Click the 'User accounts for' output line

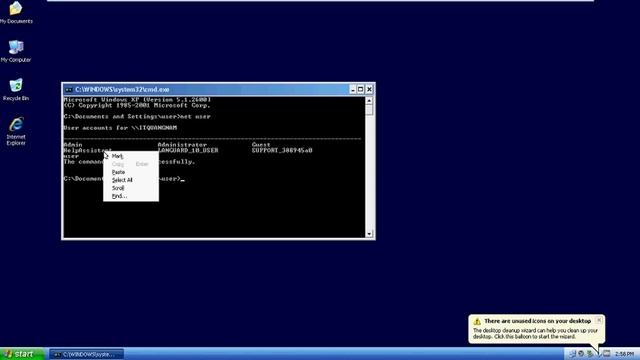click(x=120, y=128)
